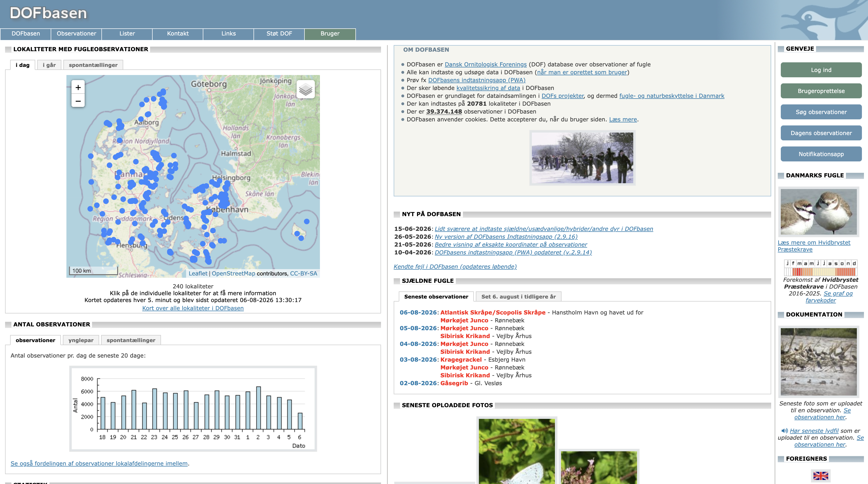Viewport: 868px width, 484px height.
Task: Open the Links menu
Action: point(228,34)
